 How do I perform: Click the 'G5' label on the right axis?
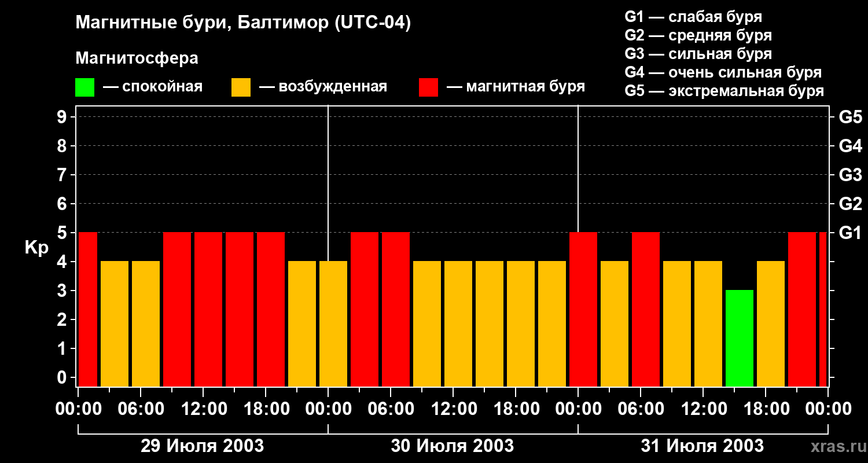(x=850, y=117)
